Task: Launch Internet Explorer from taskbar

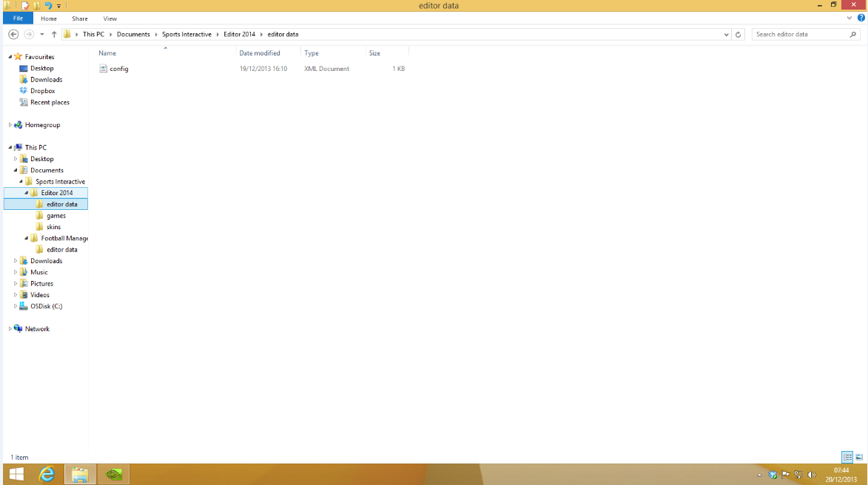Action: tap(47, 474)
